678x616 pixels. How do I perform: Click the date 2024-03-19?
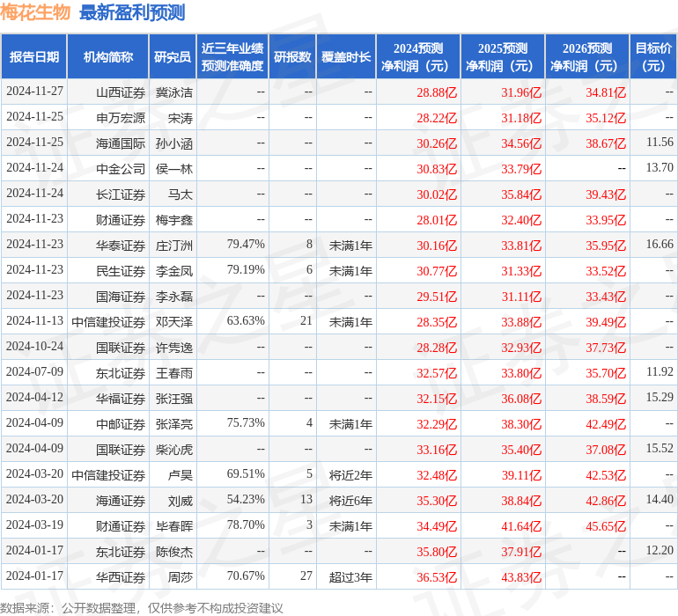click(34, 524)
